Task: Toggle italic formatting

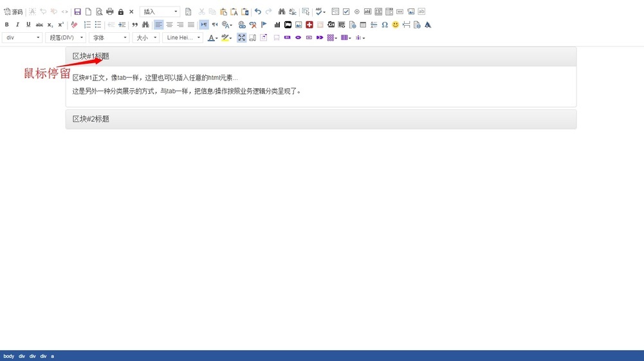Action: (x=17, y=25)
